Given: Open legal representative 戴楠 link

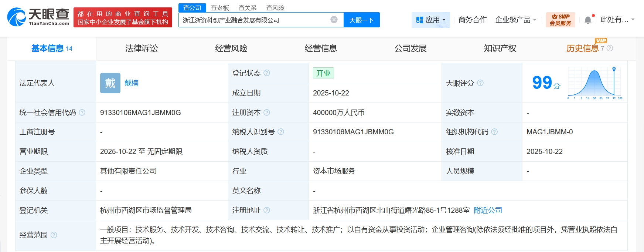Looking at the screenshot, I should 131,83.
